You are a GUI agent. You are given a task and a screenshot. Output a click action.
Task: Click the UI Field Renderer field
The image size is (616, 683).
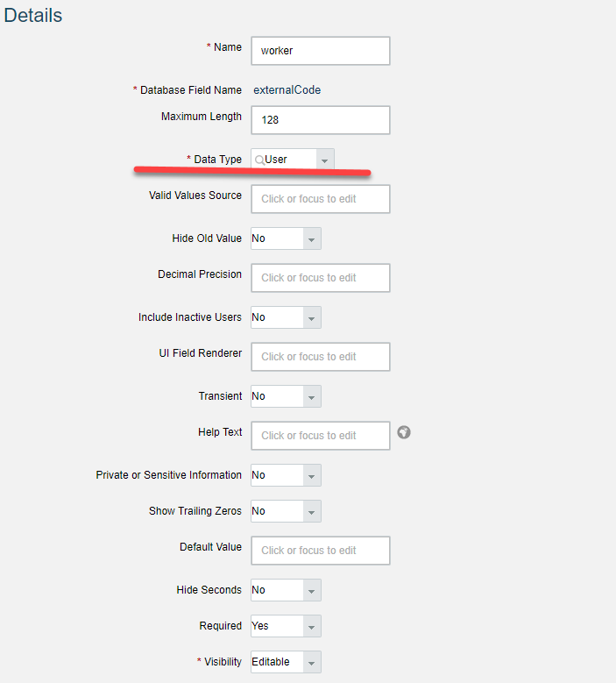(x=321, y=357)
